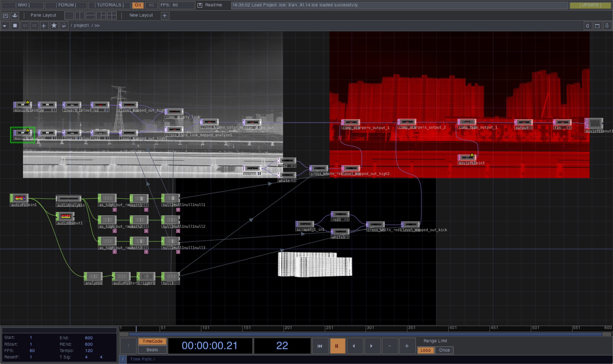Open the WIKI link

pyautogui.click(x=22, y=5)
